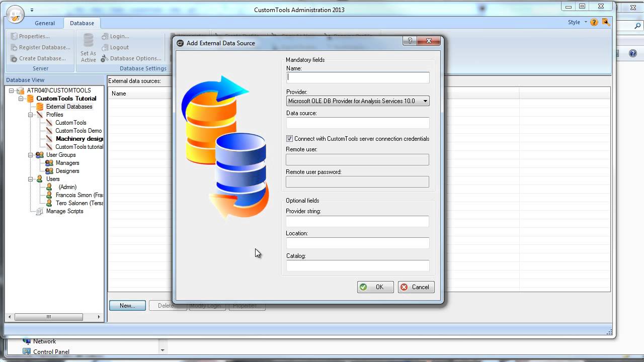Click the Provider string field
644x362 pixels.
(x=358, y=221)
